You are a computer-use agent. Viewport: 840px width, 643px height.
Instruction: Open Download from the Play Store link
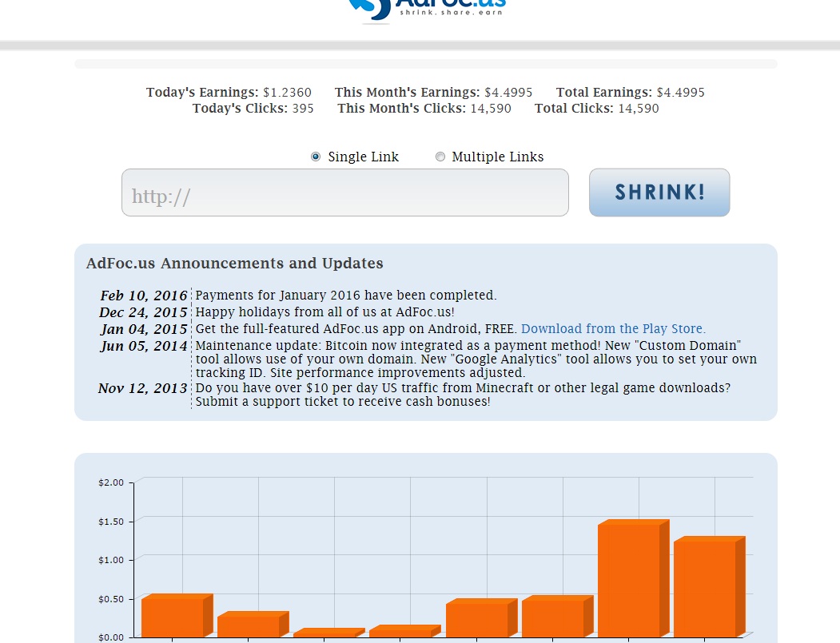point(613,329)
